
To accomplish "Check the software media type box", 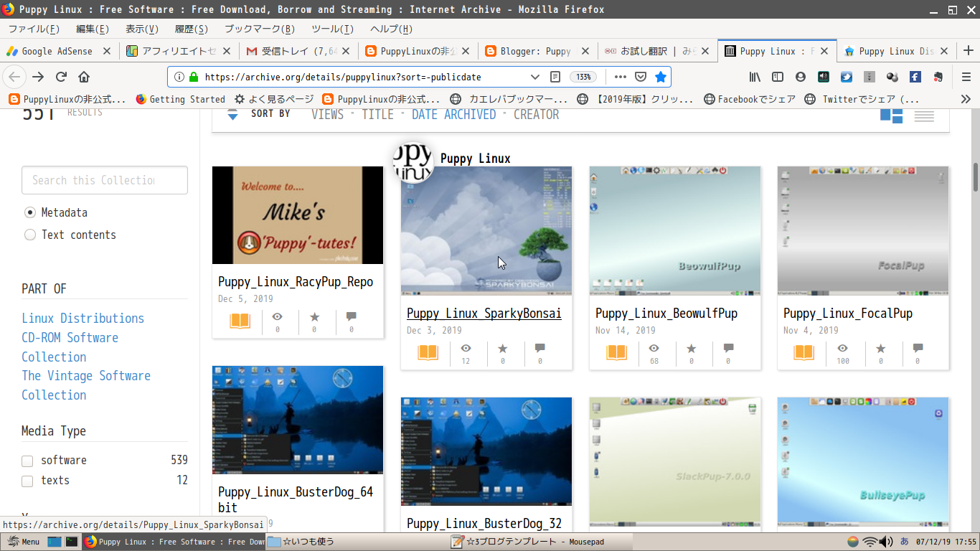I will coord(27,461).
